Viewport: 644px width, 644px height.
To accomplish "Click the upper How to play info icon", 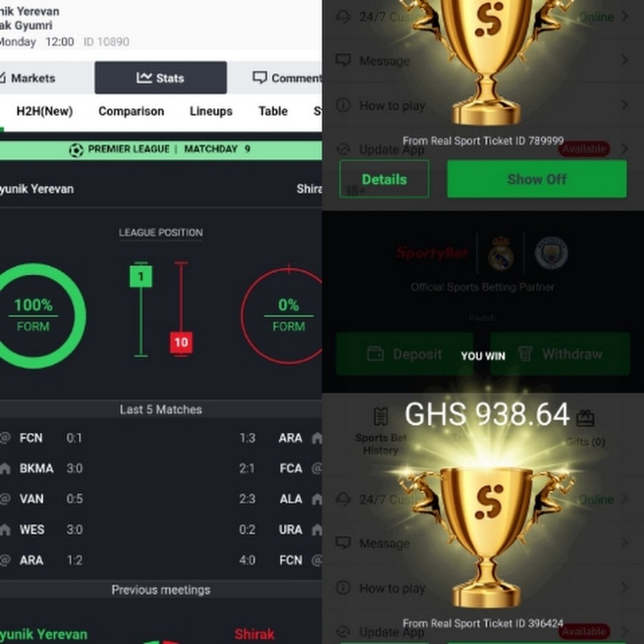I will 343,105.
